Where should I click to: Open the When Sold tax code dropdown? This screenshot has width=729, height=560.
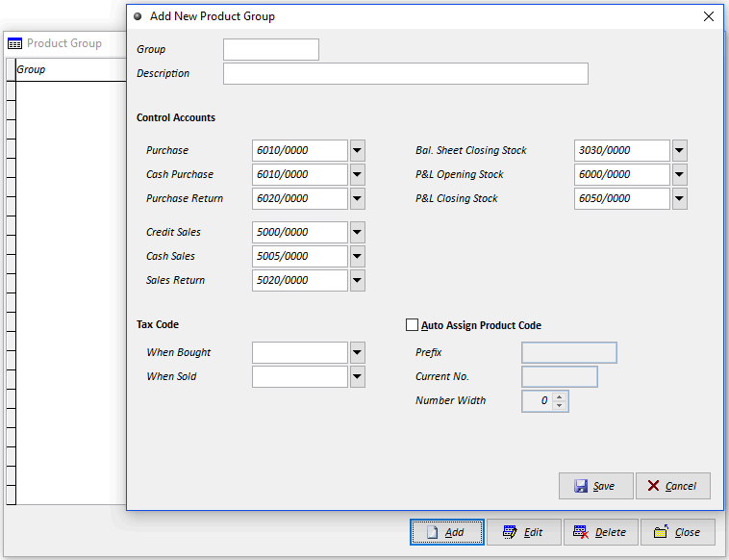click(358, 377)
